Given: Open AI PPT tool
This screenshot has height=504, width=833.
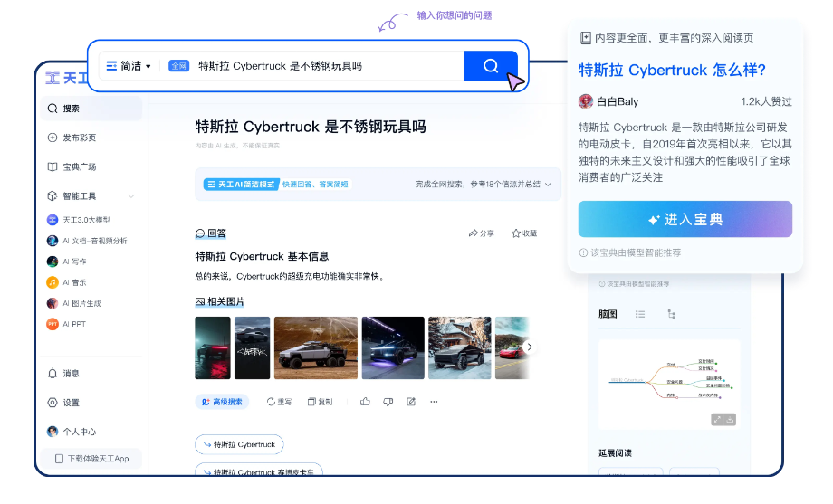Looking at the screenshot, I should (66, 323).
